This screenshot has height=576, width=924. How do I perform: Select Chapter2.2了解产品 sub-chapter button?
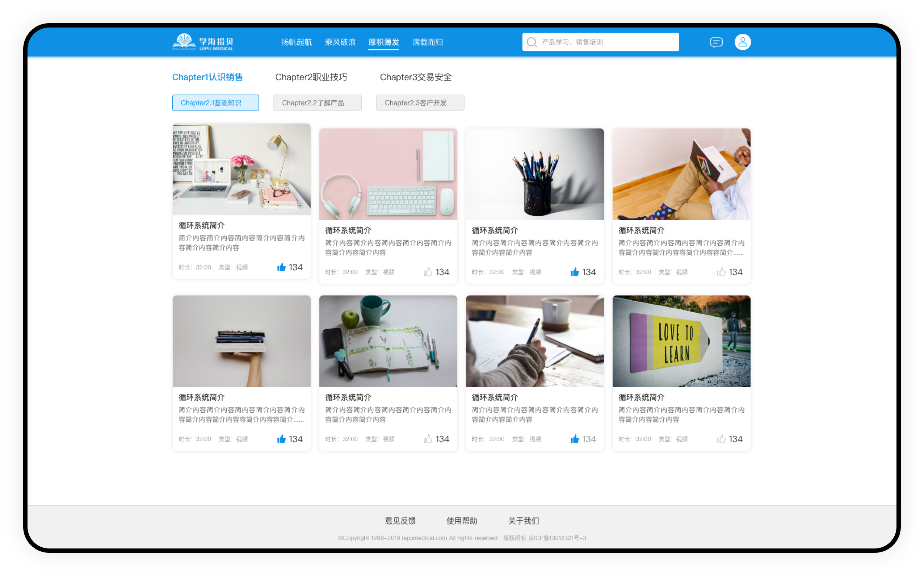[317, 103]
